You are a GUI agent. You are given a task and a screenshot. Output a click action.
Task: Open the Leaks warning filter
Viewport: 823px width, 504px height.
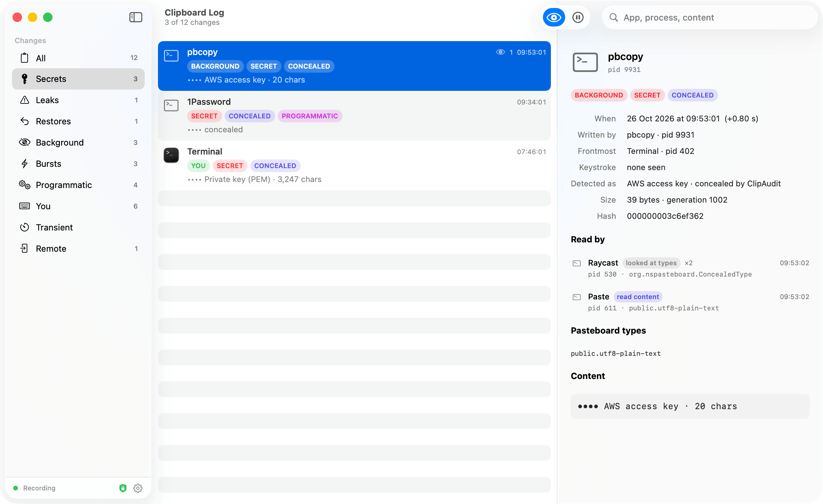point(78,100)
